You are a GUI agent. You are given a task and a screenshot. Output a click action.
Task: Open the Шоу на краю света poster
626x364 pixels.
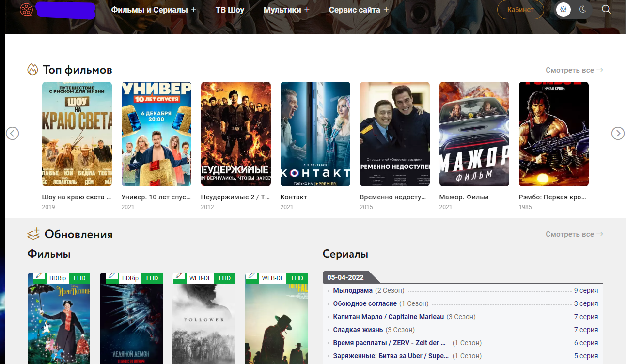point(77,134)
